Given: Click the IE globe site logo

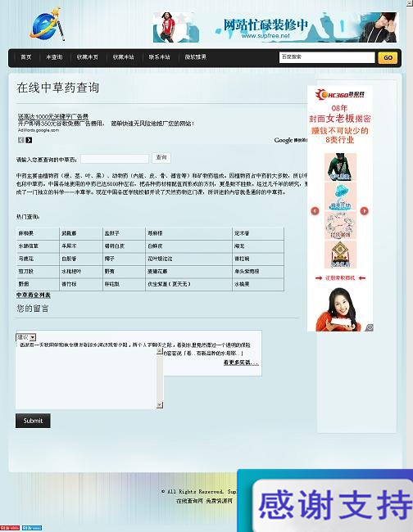Looking at the screenshot, I should (46, 25).
